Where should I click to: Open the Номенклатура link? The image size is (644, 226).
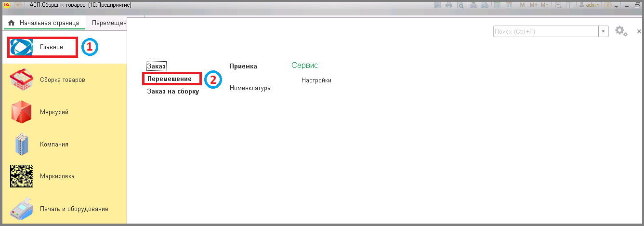[250, 88]
